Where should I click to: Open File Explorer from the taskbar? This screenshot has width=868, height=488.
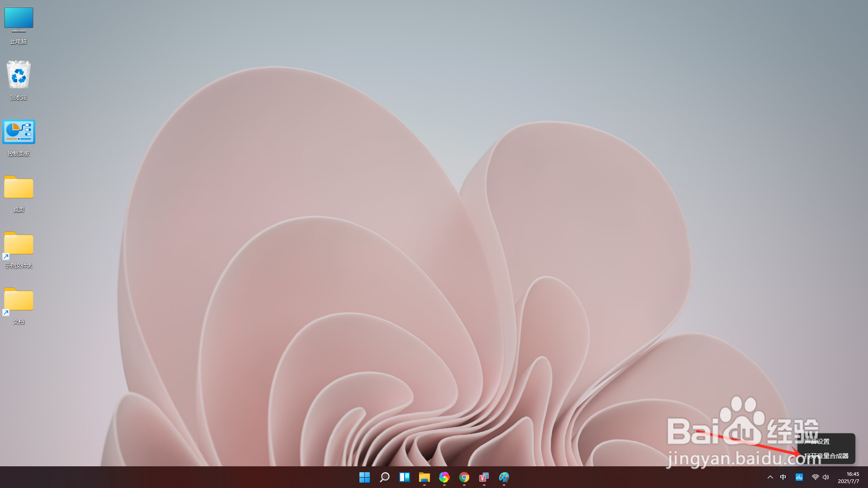point(424,478)
